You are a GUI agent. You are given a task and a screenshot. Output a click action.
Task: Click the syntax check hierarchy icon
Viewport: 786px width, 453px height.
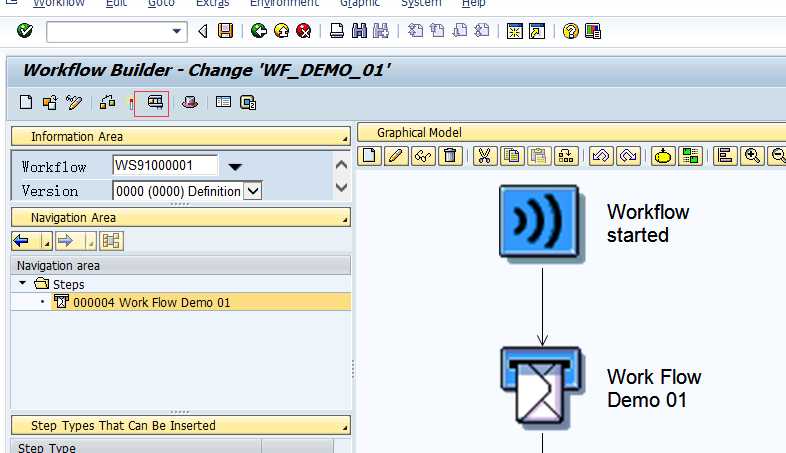[107, 103]
